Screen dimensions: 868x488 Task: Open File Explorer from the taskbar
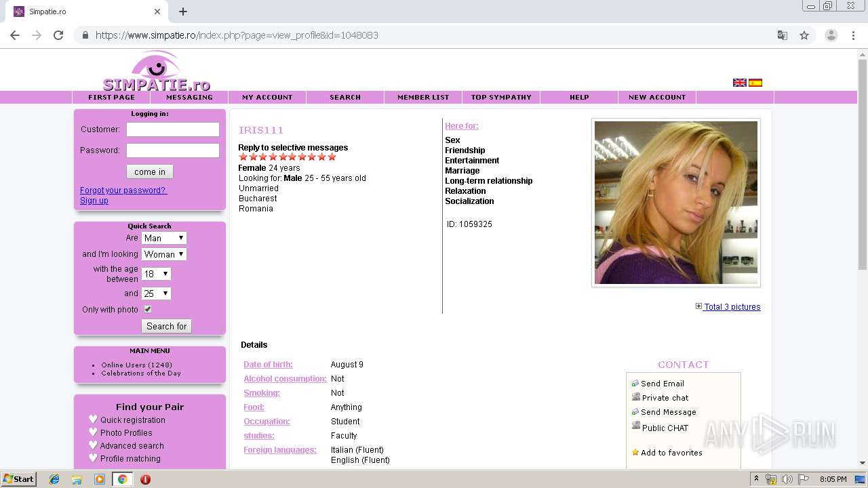coord(77,479)
